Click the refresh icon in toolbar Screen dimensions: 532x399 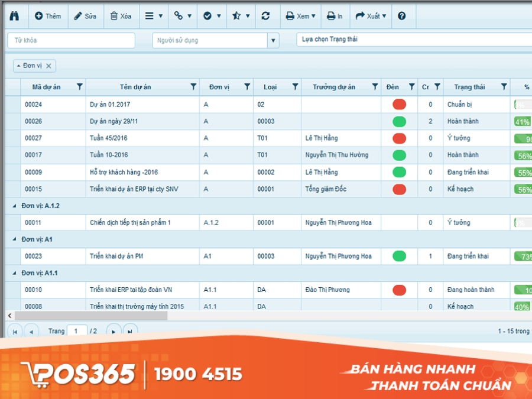click(x=265, y=16)
